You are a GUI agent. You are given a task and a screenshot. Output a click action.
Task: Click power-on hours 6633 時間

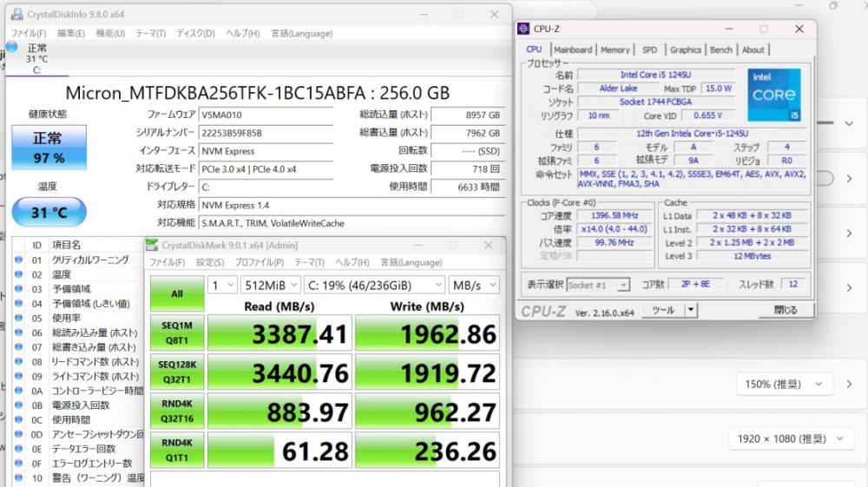pos(468,187)
